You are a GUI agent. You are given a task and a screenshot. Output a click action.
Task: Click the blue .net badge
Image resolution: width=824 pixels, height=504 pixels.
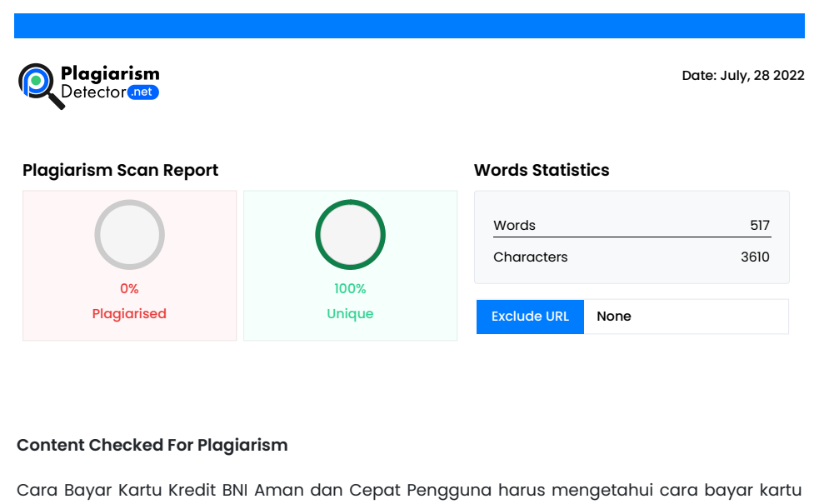[x=143, y=92]
